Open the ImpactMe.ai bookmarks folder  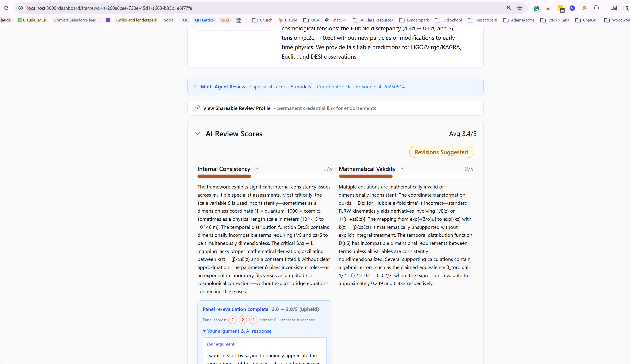pos(482,20)
